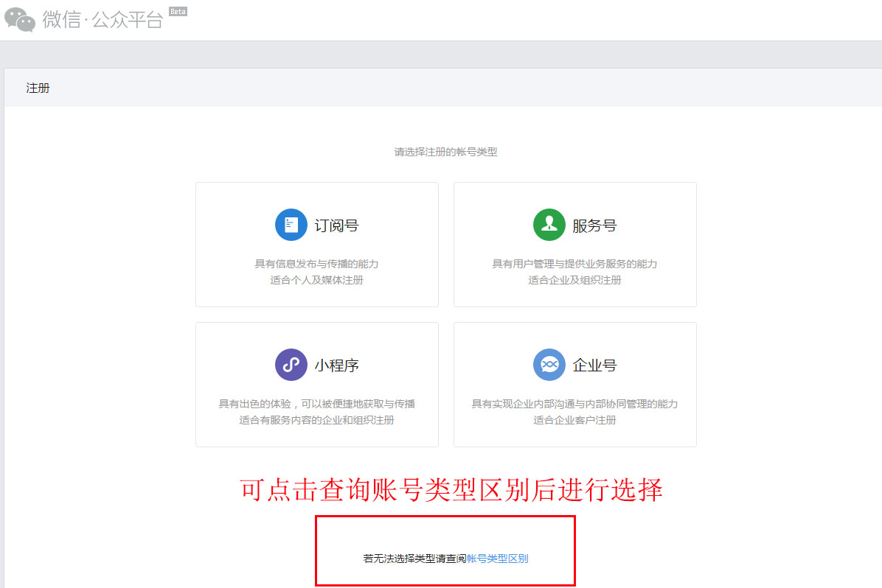Select the 服务号 account type title
This screenshot has height=588, width=882.
(594, 225)
